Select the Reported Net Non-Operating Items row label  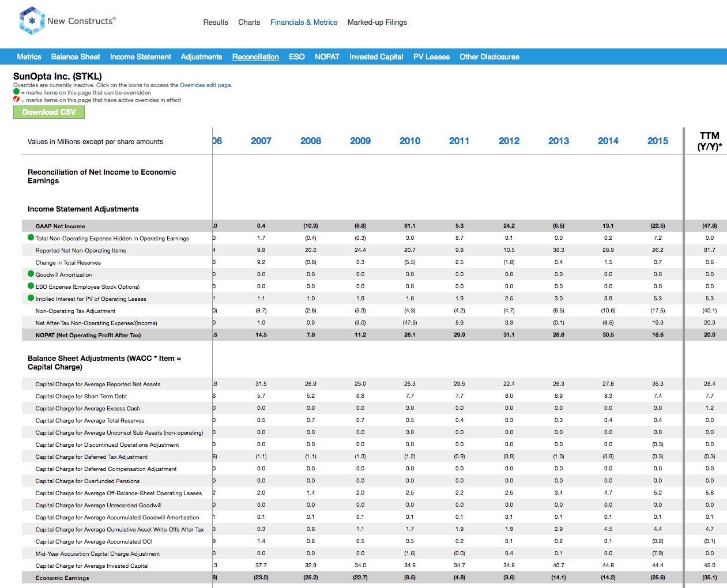click(x=81, y=251)
